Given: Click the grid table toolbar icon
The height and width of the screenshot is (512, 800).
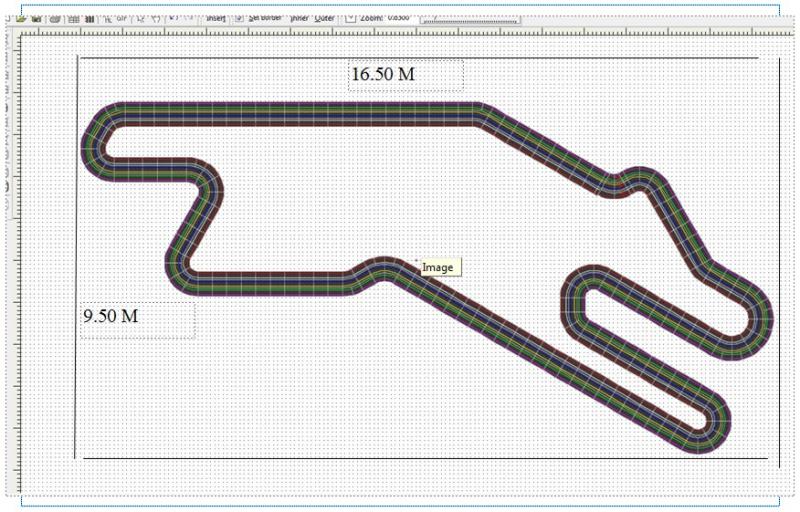Looking at the screenshot, I should pos(73,17).
